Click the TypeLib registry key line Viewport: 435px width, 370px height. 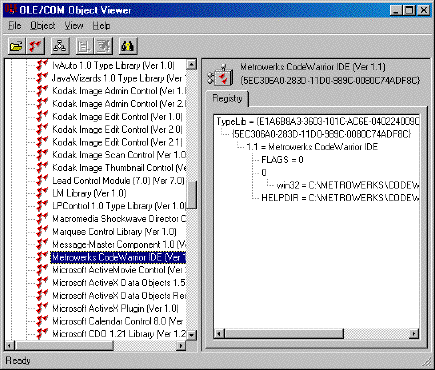(x=317, y=121)
